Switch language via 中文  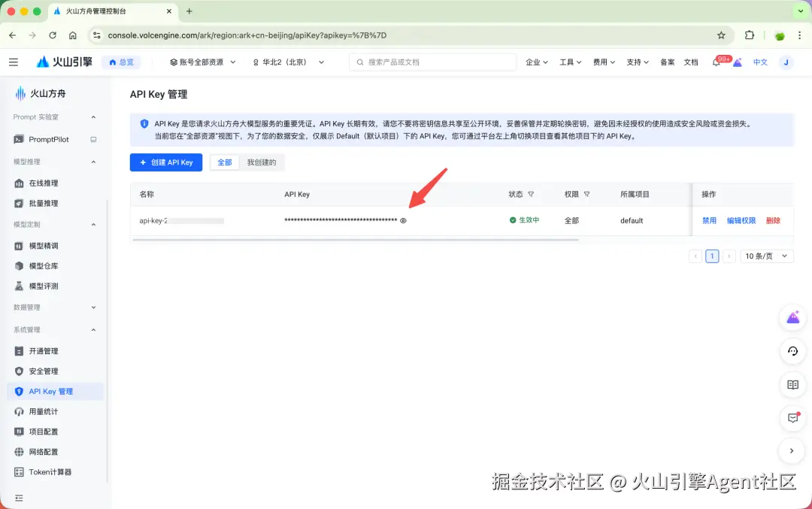pos(760,62)
